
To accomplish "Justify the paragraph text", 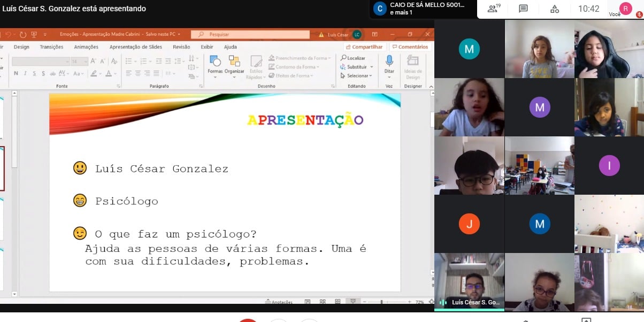I will tap(156, 73).
